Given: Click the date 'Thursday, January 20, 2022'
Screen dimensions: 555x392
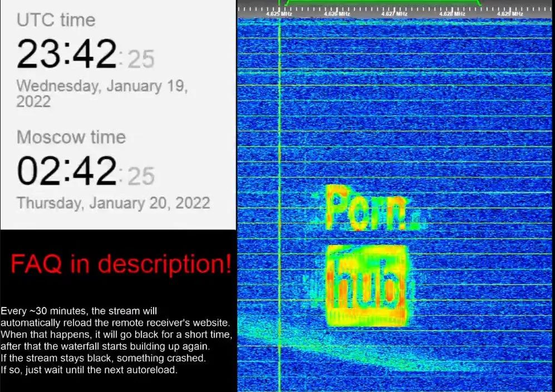Looking at the screenshot, I should pos(113,204).
